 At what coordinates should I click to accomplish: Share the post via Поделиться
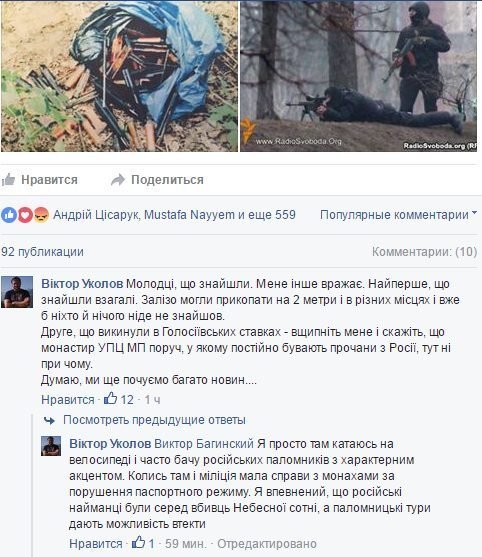157,180
